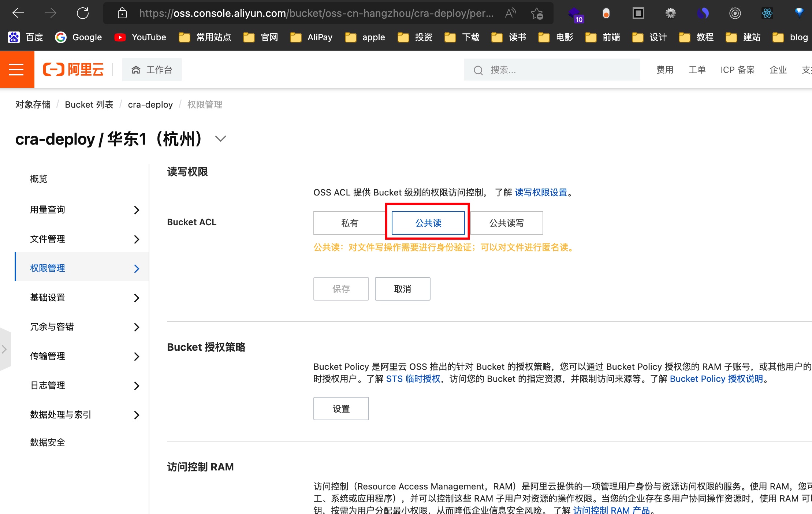
Task: Click the 保存 button
Action: coord(341,289)
